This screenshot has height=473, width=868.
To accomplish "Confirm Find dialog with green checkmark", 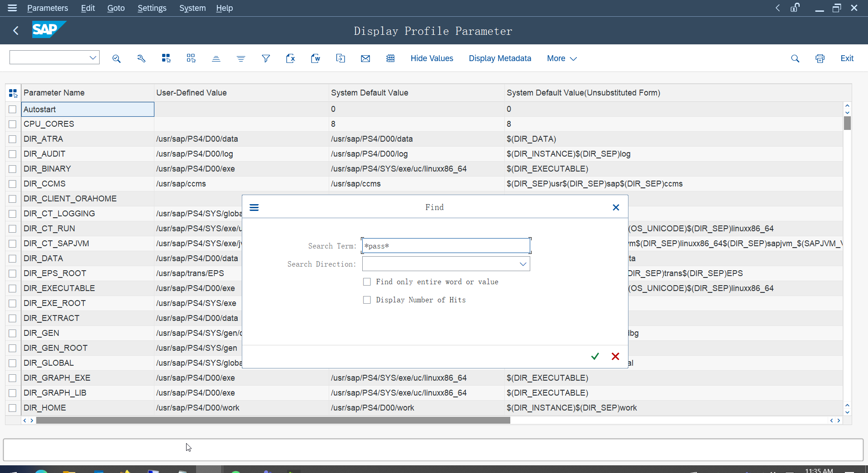I will coord(595,356).
